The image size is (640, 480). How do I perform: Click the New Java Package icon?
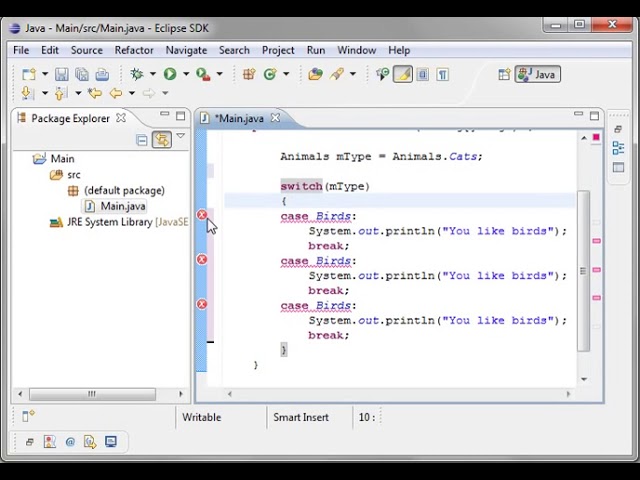pyautogui.click(x=249, y=74)
